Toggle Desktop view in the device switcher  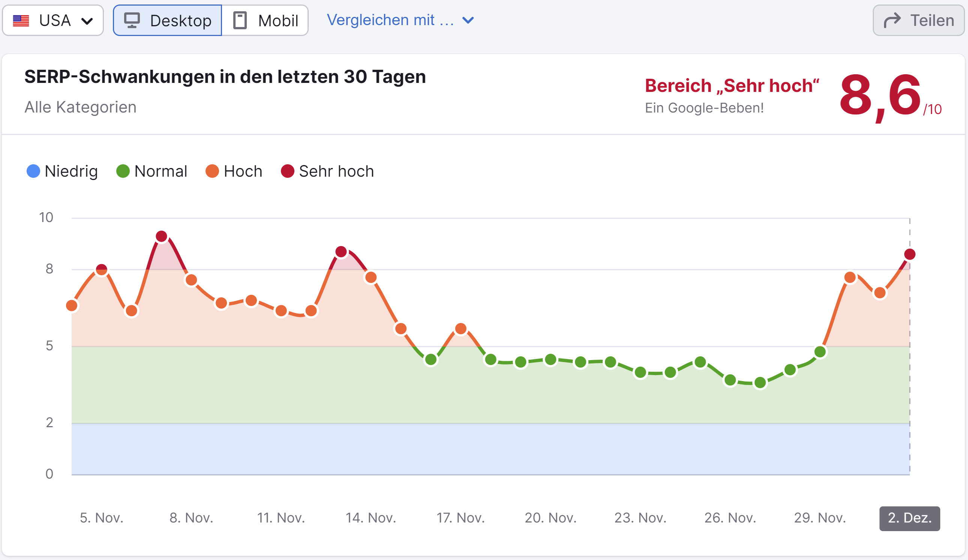(x=167, y=20)
